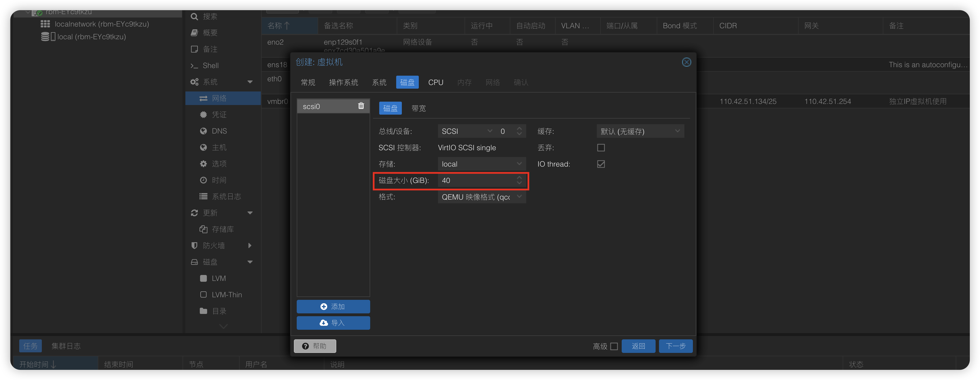Image resolution: width=980 pixels, height=380 pixels.
Task: Uncheck the IO thread checkbox
Action: (601, 164)
